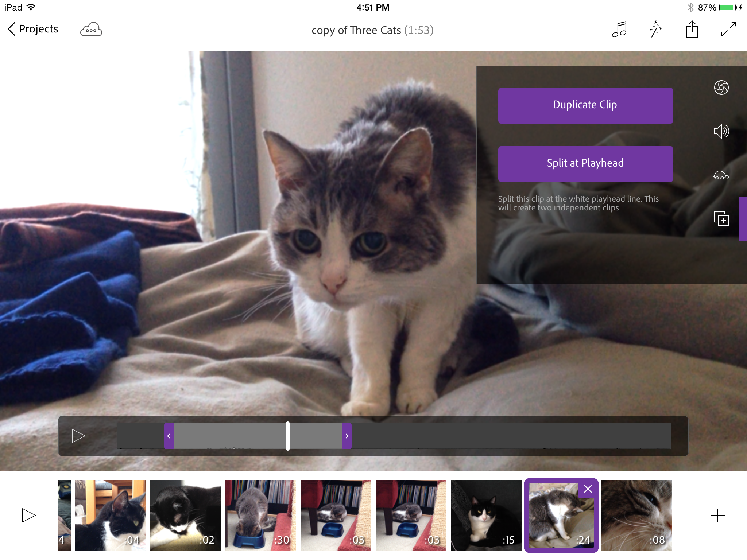Click the Split at Playhead button

click(585, 164)
